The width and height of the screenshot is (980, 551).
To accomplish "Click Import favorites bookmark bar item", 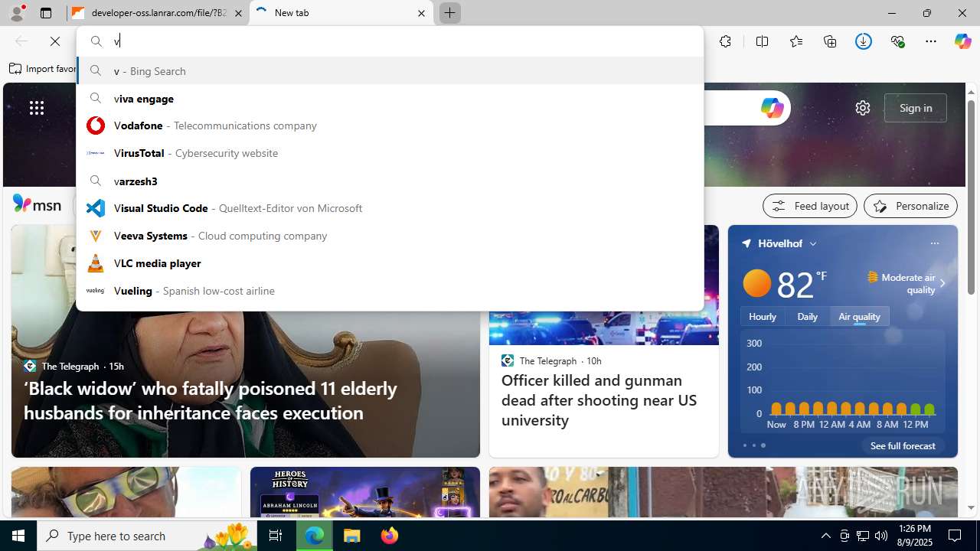I will pos(42,69).
